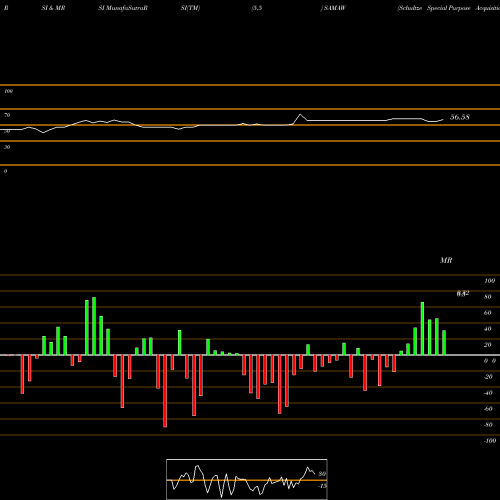This screenshot has height=500, width=500.
Task: Click the -15 label in mini chart
Action: (x=322, y=486)
